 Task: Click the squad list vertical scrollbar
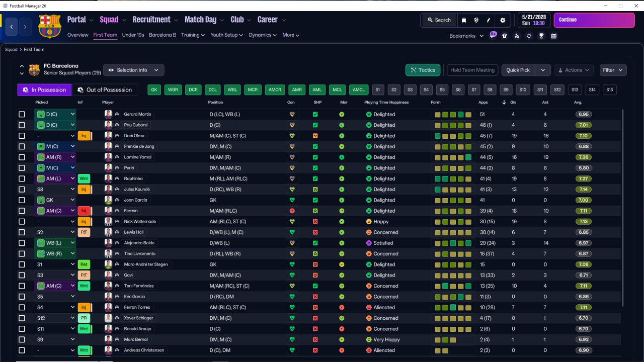623,208
